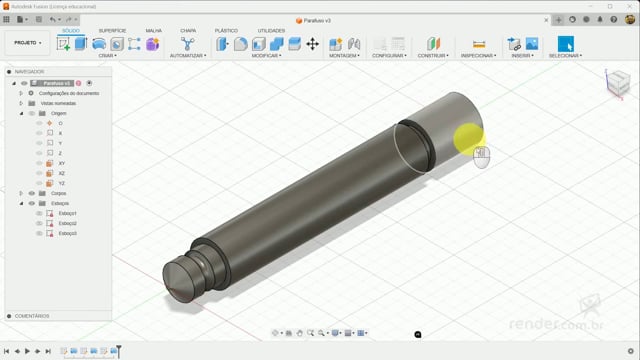Switch to the PLÁSTICO tab

click(x=226, y=31)
